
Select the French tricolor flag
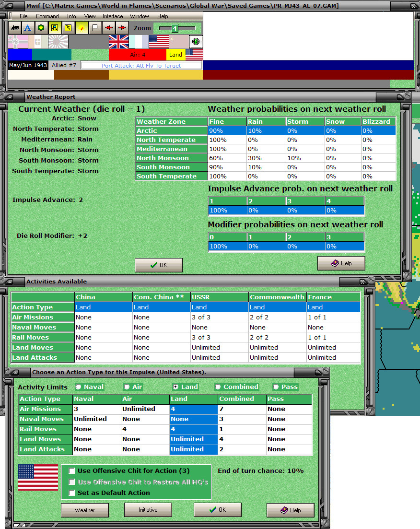coord(139,42)
